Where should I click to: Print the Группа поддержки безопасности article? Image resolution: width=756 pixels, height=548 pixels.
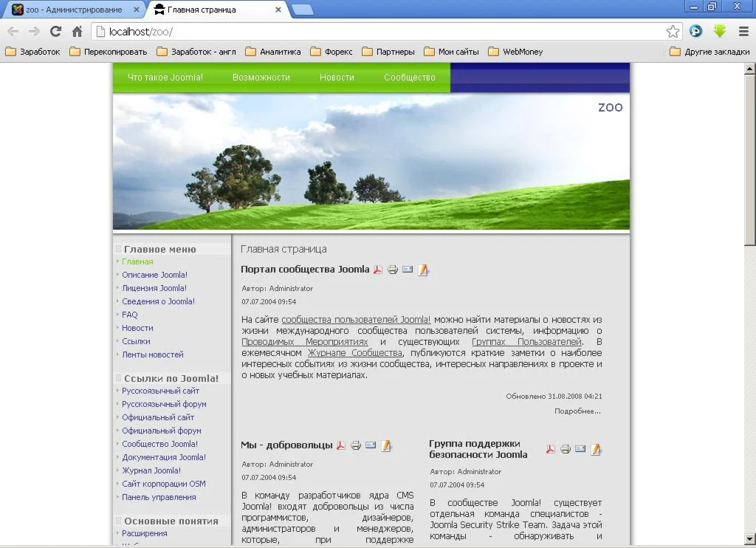[x=566, y=449]
